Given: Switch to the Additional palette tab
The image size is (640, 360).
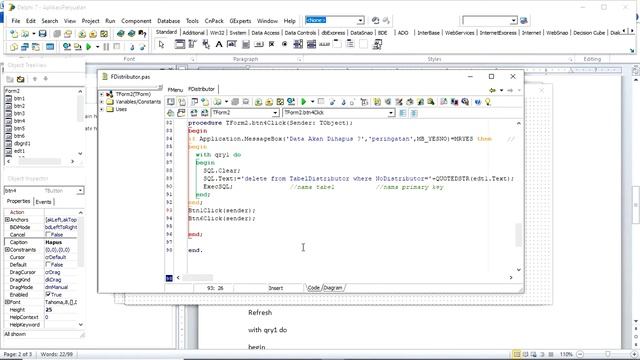Looking at the screenshot, I should point(193,33).
